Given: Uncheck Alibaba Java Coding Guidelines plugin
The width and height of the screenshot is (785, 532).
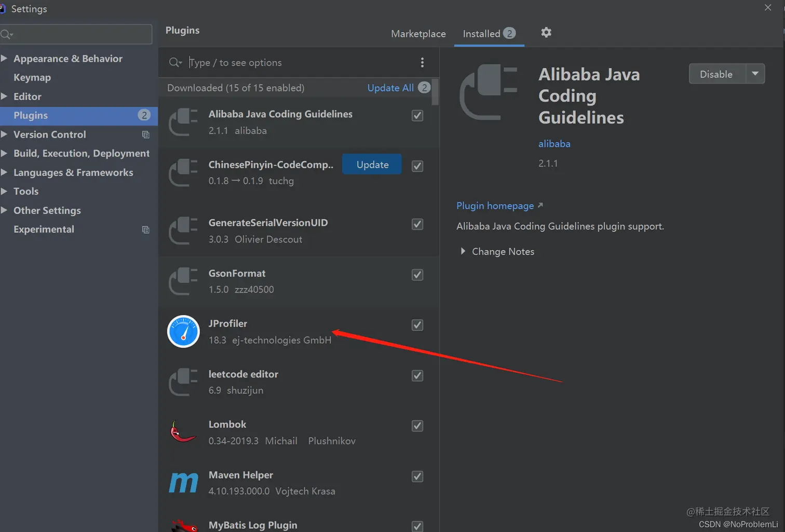Looking at the screenshot, I should (x=417, y=115).
